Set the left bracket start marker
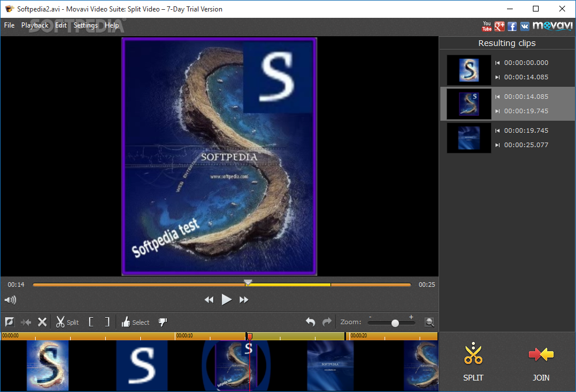The width and height of the screenshot is (576, 392). [x=91, y=322]
